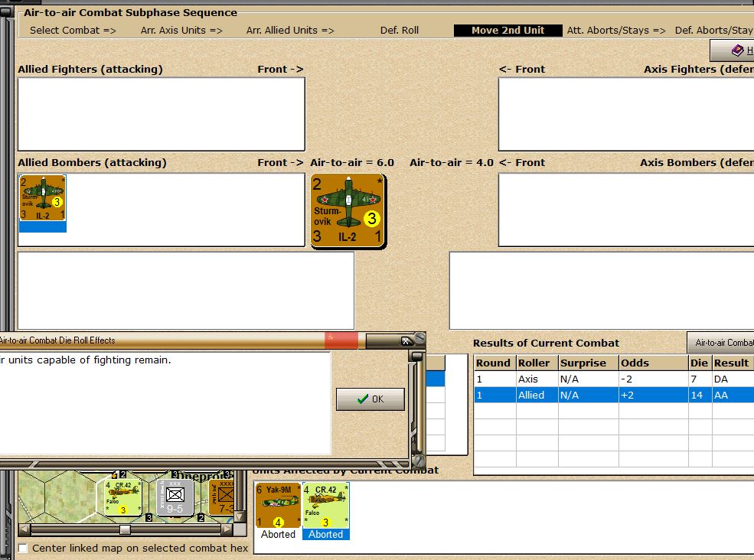
Task: Click the -2 odds cell
Action: pyautogui.click(x=653, y=379)
